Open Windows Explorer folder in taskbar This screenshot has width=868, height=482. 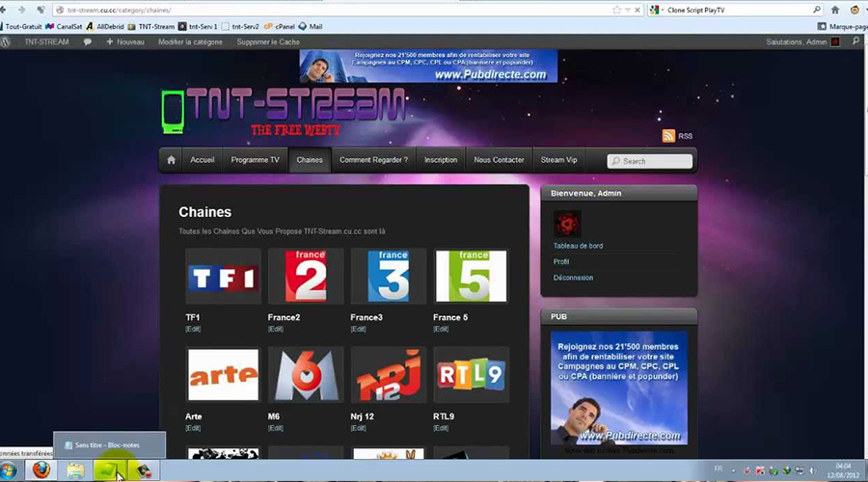tap(75, 470)
